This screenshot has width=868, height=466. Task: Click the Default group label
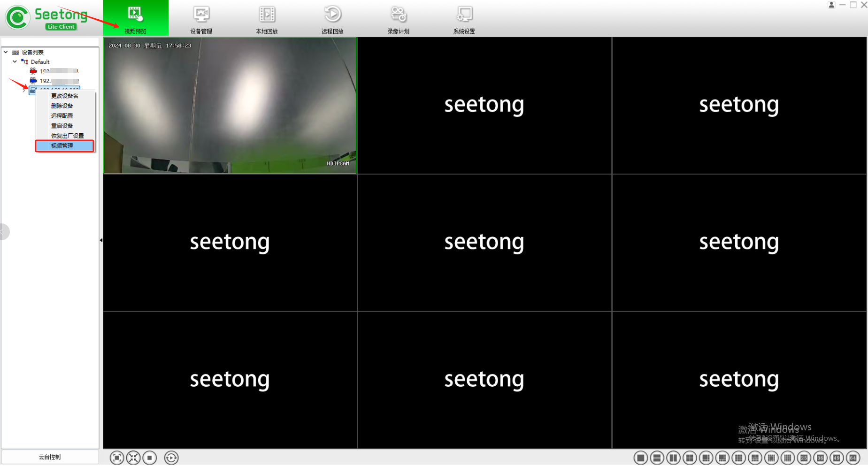pos(40,62)
